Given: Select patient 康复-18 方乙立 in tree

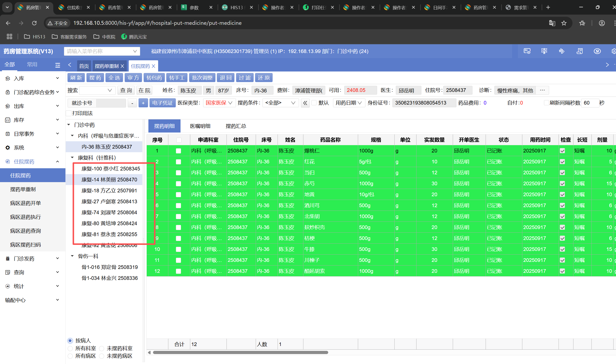Looking at the screenshot, I should (109, 191).
